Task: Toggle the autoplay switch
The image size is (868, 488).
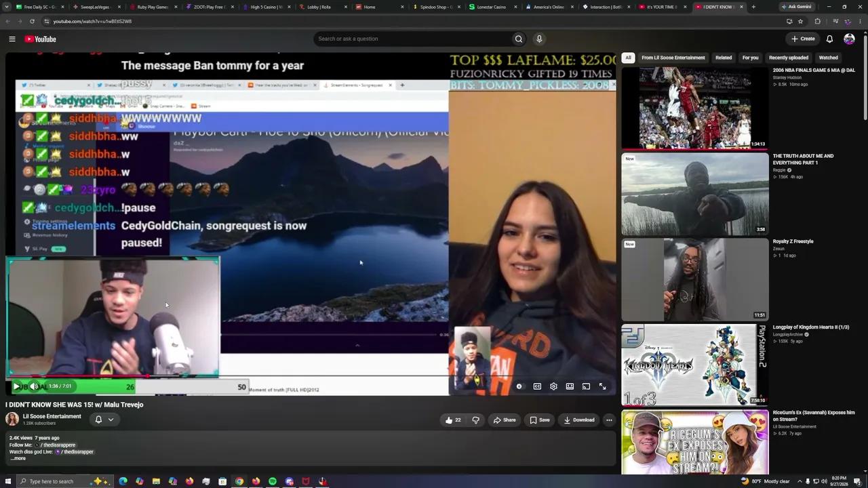Action: [519, 386]
